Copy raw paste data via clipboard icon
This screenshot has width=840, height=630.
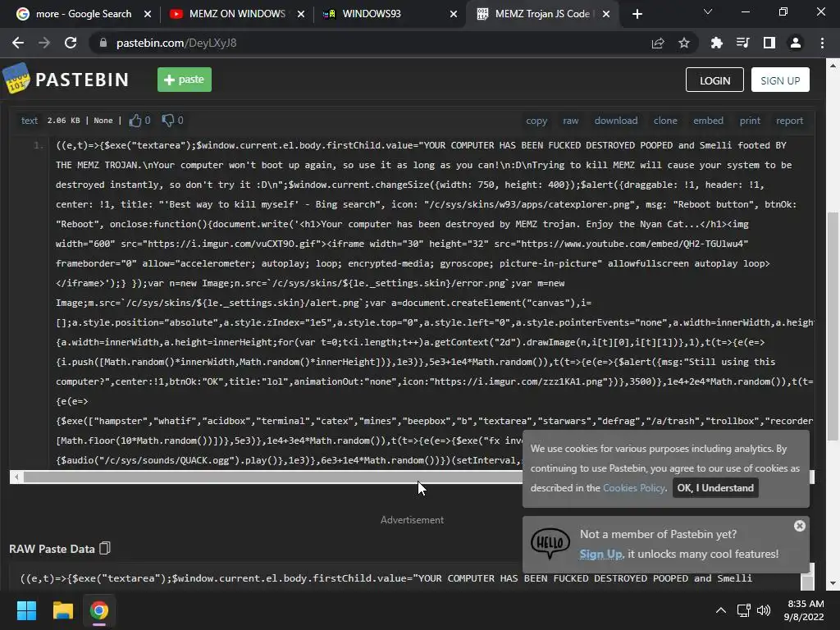click(x=105, y=548)
